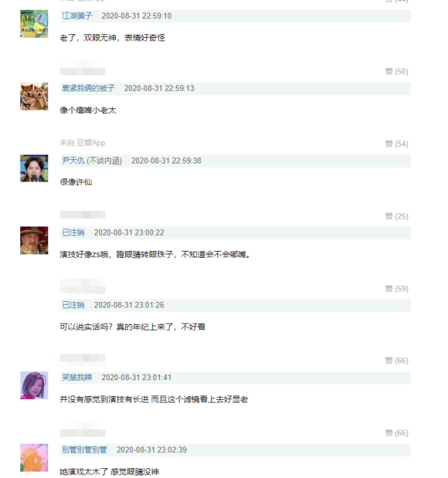The height and width of the screenshot is (478, 448).
Task: Visit 裹紧我俩的被子 profile link
Action: (89, 88)
